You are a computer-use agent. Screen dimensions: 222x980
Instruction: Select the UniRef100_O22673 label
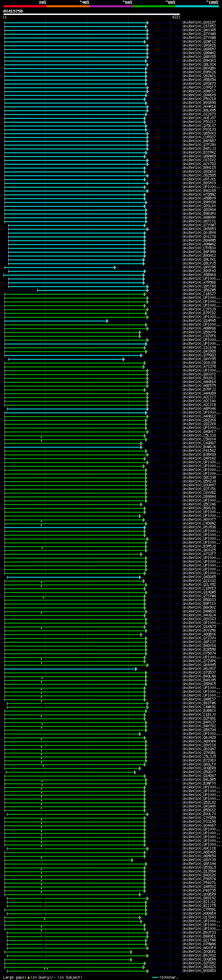point(199,114)
